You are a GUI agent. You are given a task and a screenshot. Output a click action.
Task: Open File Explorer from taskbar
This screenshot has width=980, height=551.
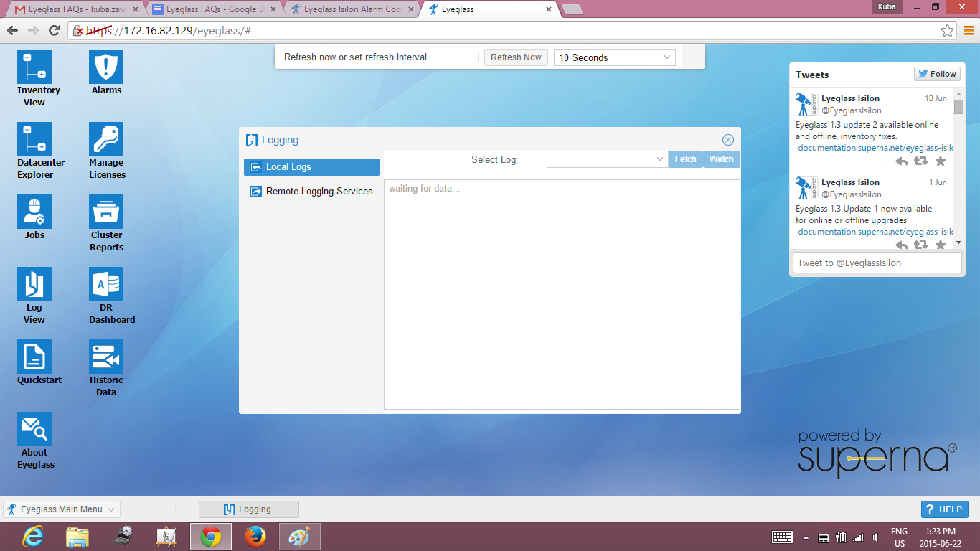[x=77, y=537]
